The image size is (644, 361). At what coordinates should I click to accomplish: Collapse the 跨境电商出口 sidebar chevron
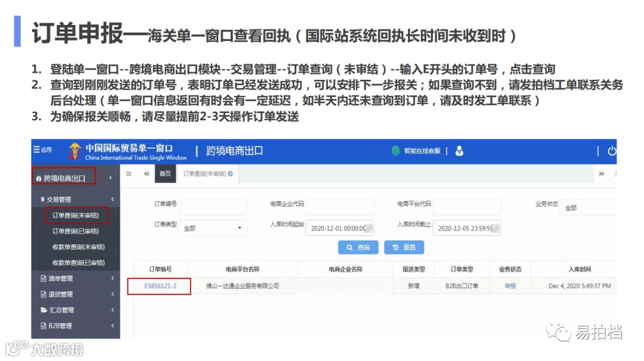[x=110, y=178]
